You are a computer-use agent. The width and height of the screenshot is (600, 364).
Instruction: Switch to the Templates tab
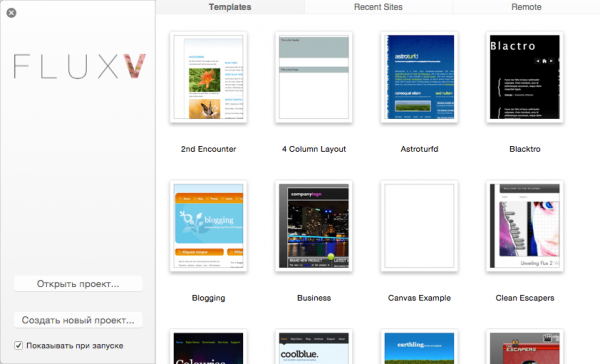pos(230,7)
